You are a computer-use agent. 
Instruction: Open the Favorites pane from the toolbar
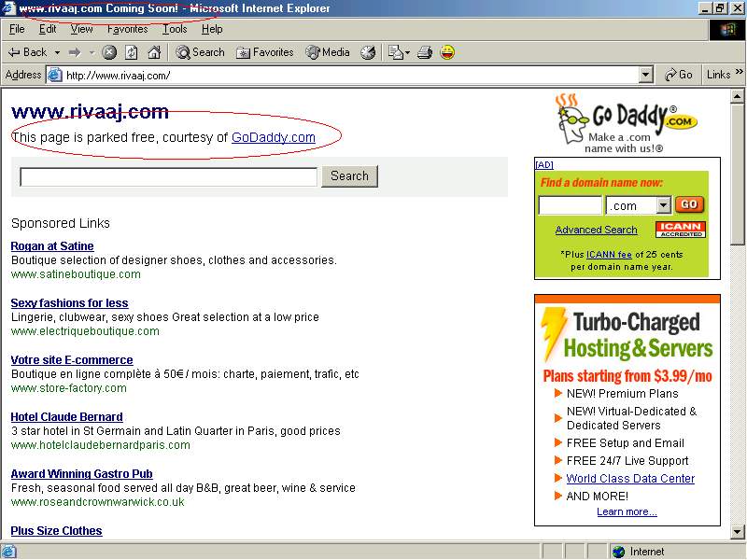tap(265, 52)
